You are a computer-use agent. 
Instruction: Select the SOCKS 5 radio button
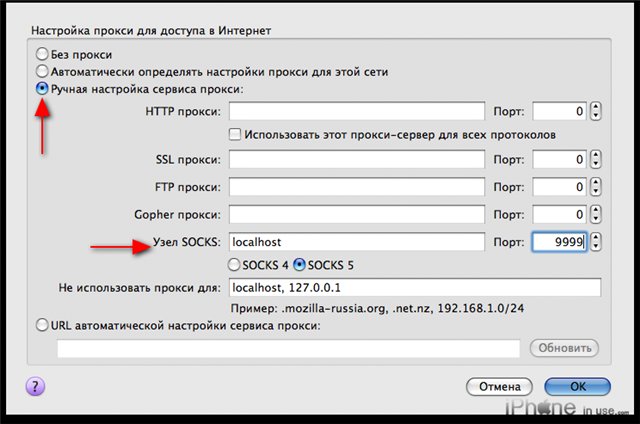pyautogui.click(x=299, y=265)
